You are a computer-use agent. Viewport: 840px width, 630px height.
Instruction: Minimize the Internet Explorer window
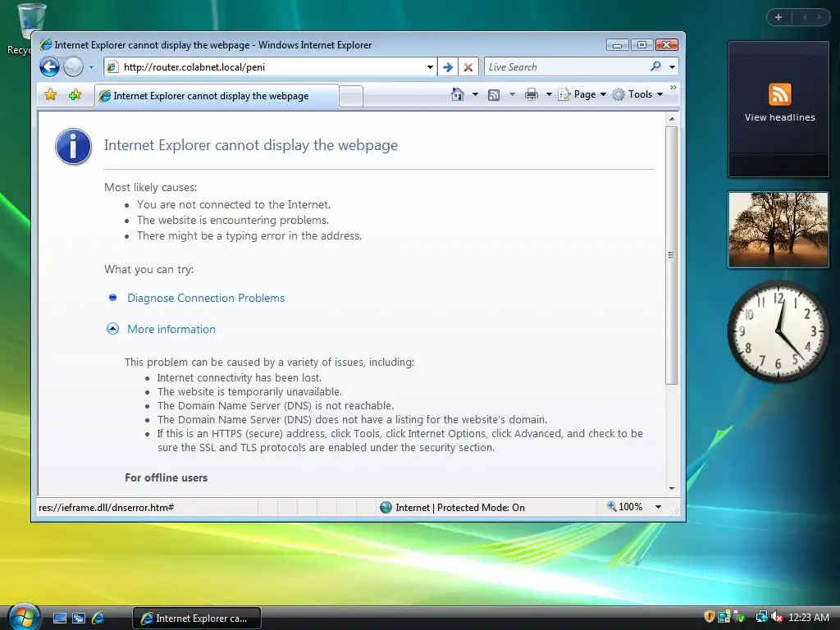(617, 45)
